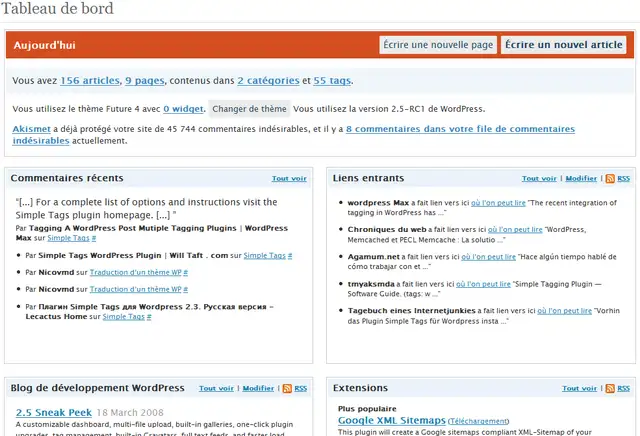This screenshot has width=640, height=436.
Task: Click the RSS icon in Blog de développement WordPress header
Action: tap(287, 388)
